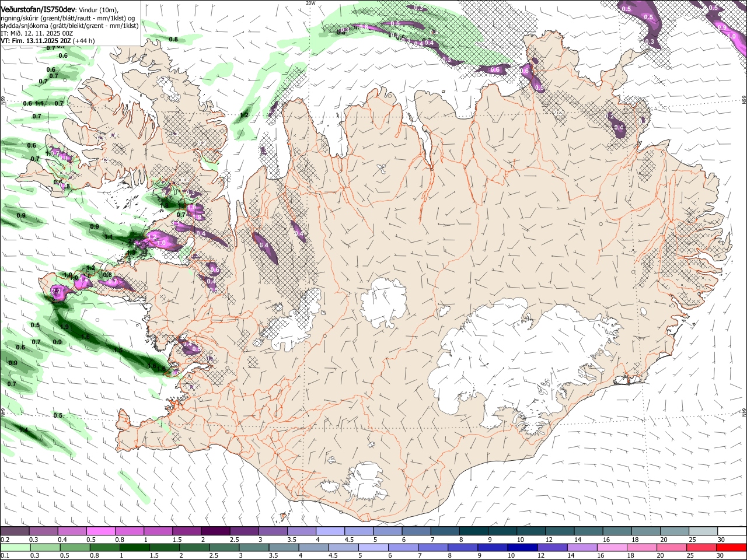The width and height of the screenshot is (747, 560).
Task: Pick the bright red 30 rain legend swatch
Action: pos(732,547)
